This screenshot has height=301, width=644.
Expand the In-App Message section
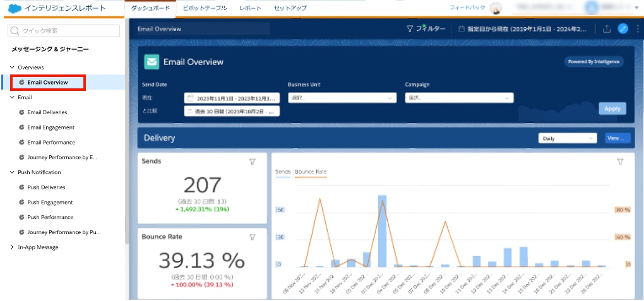tap(12, 247)
